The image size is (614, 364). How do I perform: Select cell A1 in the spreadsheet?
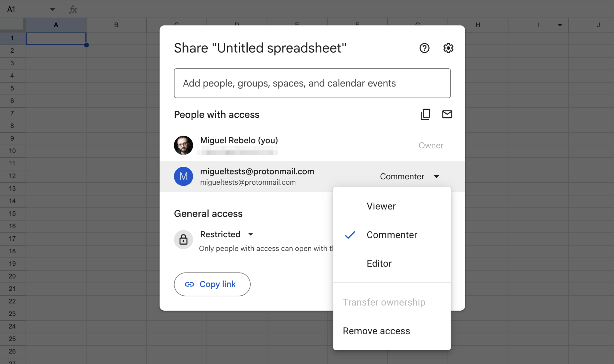coord(56,39)
